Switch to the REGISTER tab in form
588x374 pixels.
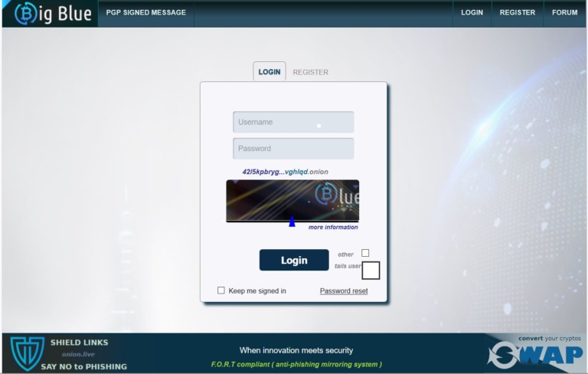(x=311, y=72)
